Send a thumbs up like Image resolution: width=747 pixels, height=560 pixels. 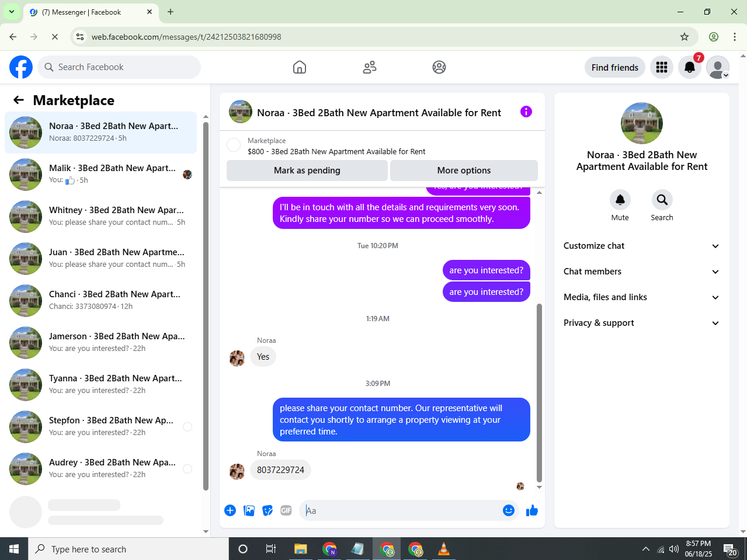coord(532,511)
